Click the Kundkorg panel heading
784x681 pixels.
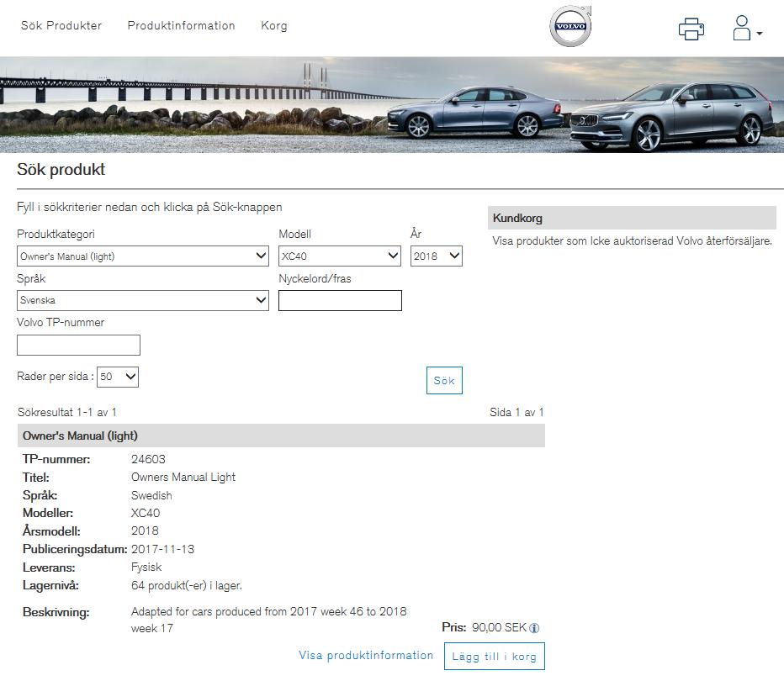coord(632,218)
